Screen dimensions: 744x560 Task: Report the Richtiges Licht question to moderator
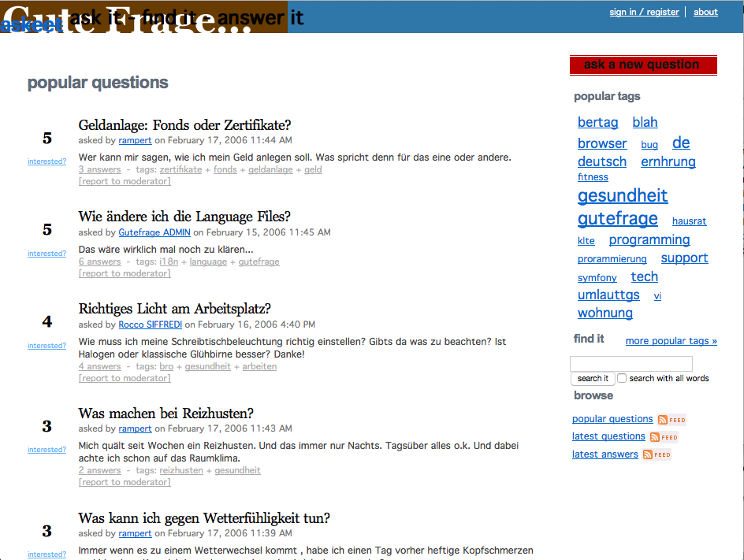click(x=125, y=378)
